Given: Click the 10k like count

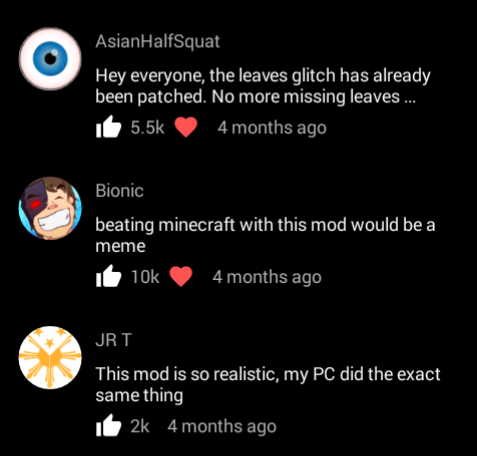Looking at the screenshot, I should pos(145,277).
